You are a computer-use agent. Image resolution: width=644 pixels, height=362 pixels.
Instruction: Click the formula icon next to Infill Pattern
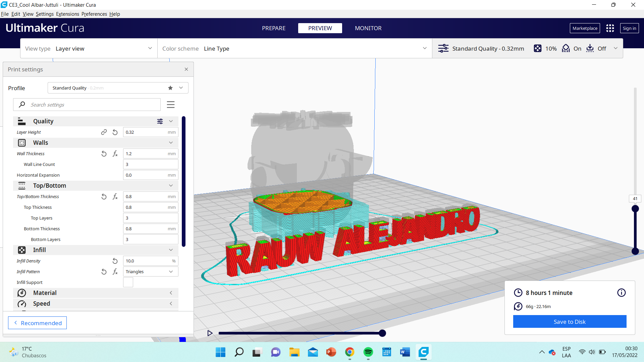(x=115, y=271)
